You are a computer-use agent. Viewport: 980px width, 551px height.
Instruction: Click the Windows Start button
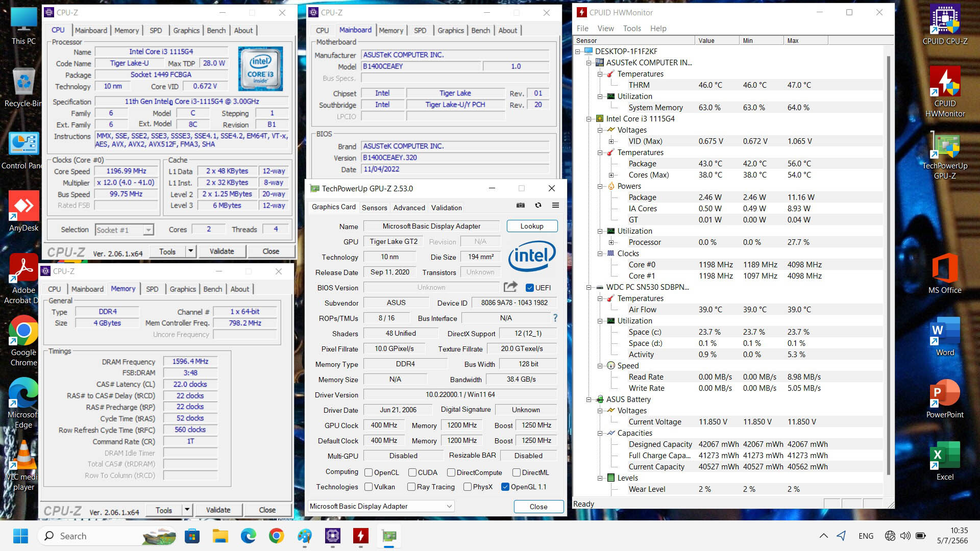click(x=20, y=536)
